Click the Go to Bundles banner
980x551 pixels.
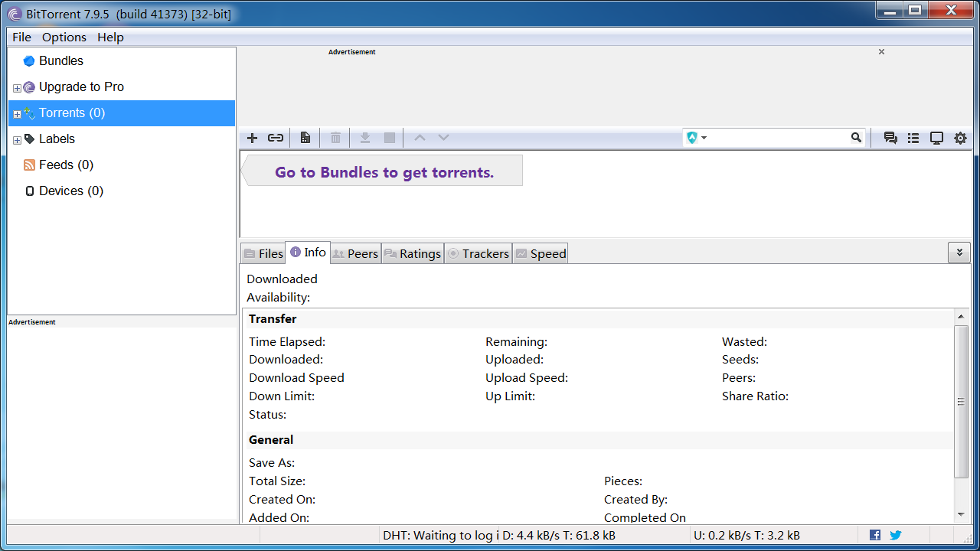point(384,172)
